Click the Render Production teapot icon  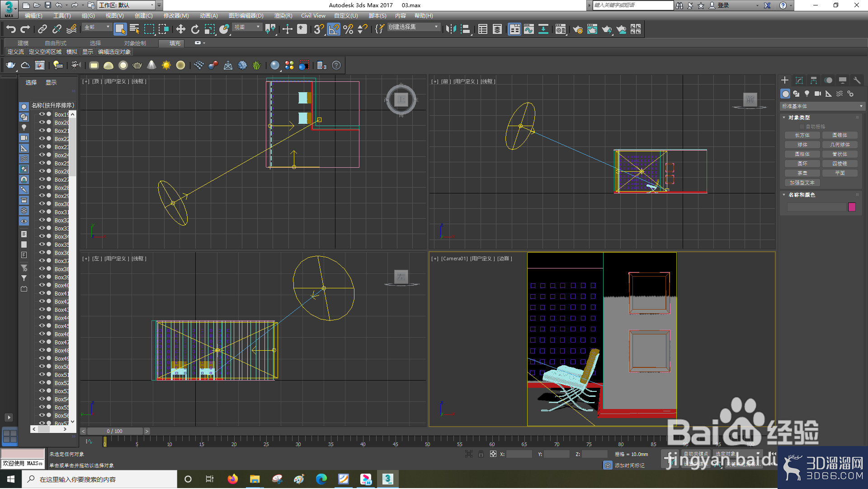(x=607, y=29)
